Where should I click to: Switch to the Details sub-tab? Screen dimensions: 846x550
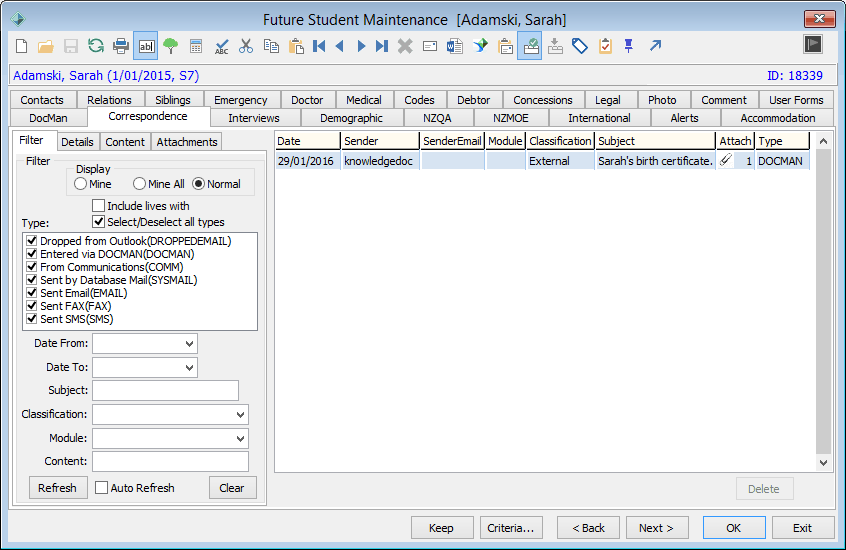(77, 142)
